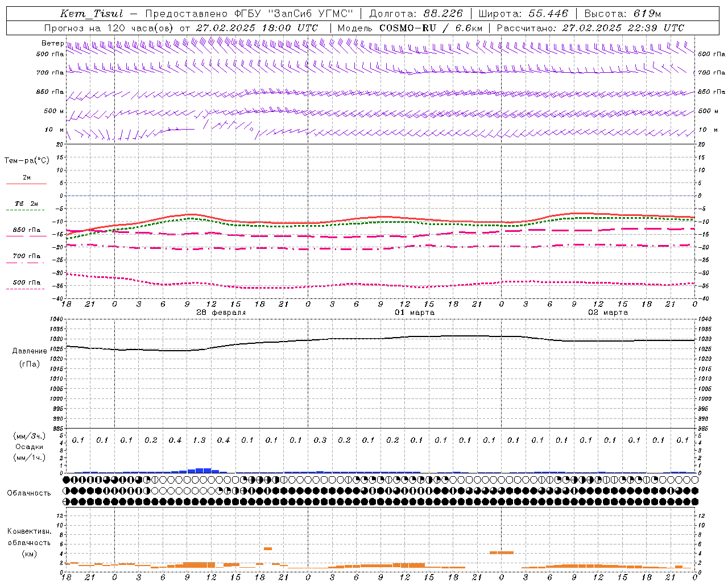The height and width of the screenshot is (582, 728).
Task: Click the 'Давление' pressure panel label
Action: (30, 351)
